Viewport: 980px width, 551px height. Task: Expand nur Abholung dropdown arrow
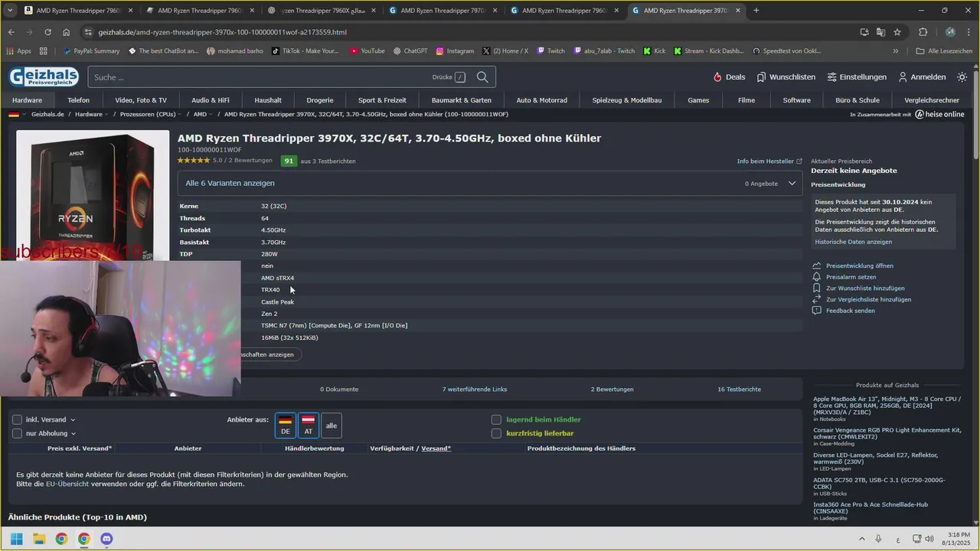tap(73, 434)
